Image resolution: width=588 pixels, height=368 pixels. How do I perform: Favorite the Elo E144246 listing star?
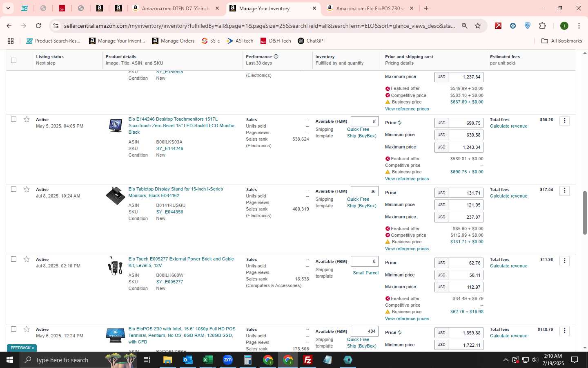(x=27, y=119)
